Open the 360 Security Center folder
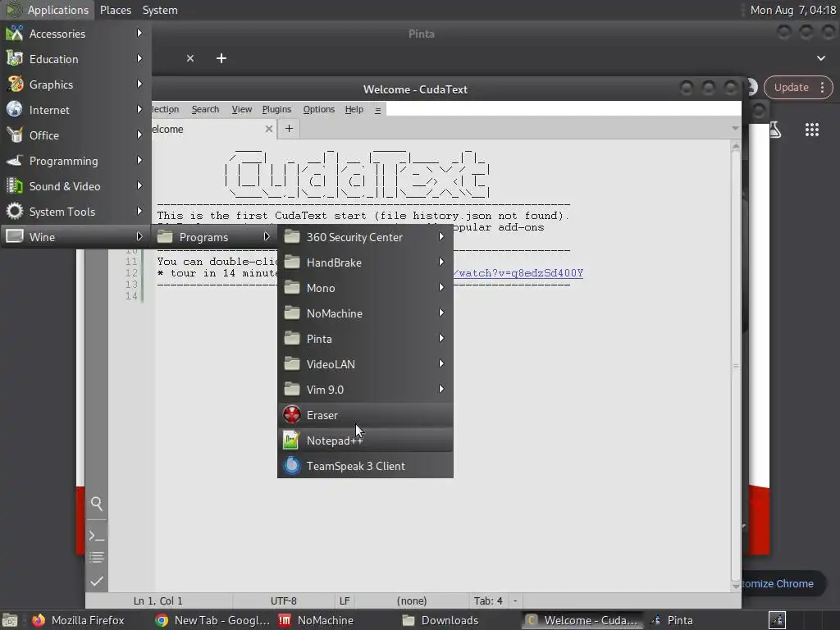 coord(365,237)
